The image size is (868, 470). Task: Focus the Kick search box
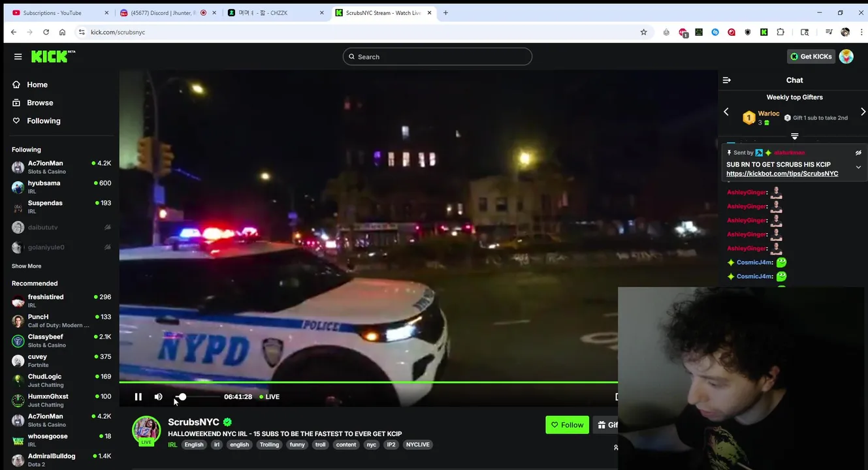click(438, 57)
